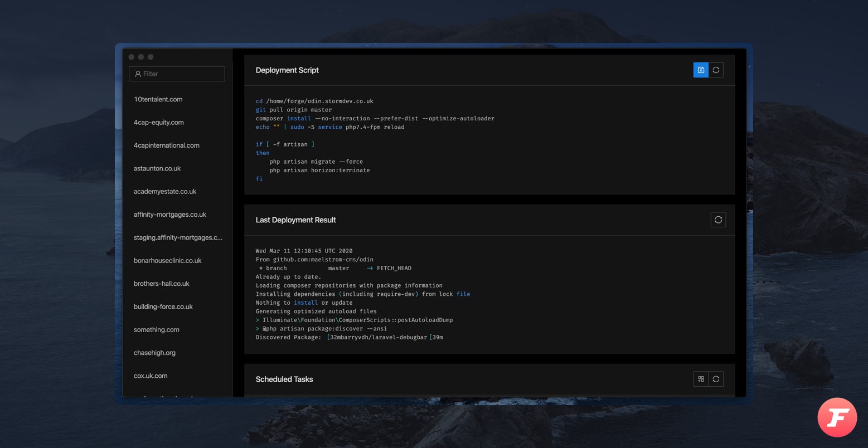The height and width of the screenshot is (448, 868).
Task: Click the person icon in the Filter box
Action: 138,74
